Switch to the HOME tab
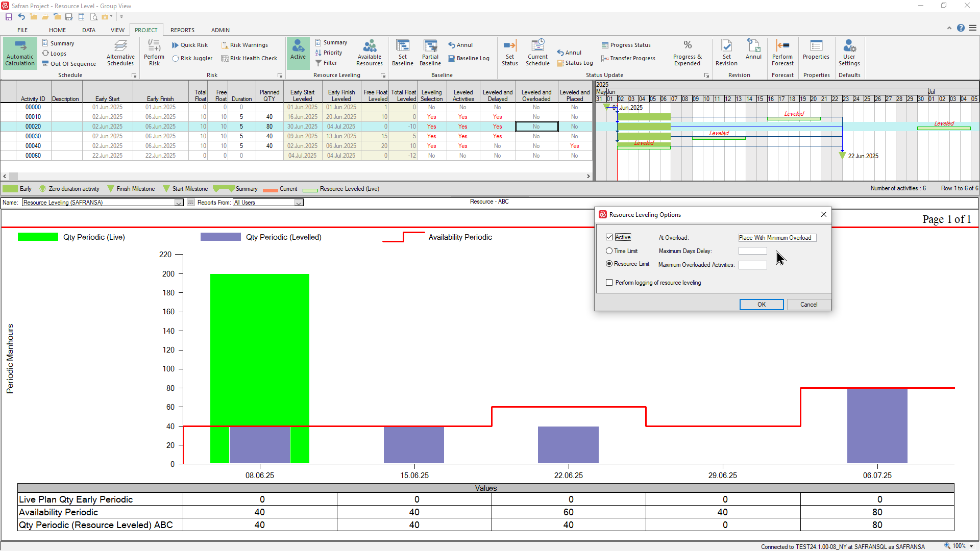 pyautogui.click(x=57, y=30)
